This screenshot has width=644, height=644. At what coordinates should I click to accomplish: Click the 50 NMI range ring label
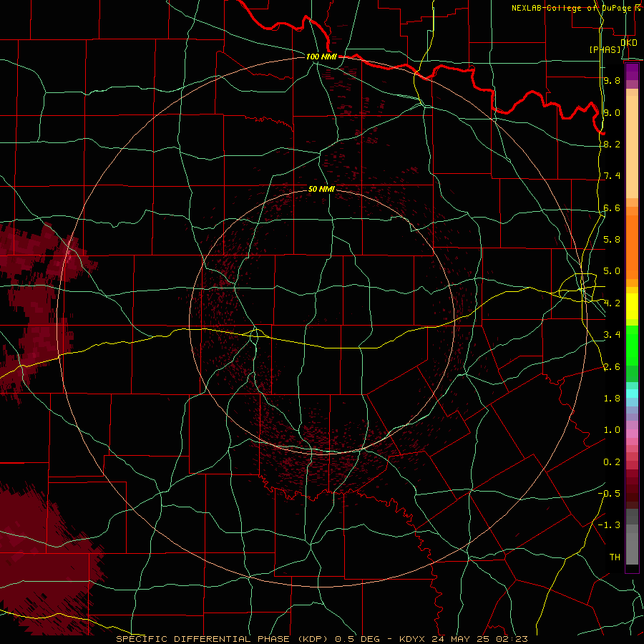(321, 189)
